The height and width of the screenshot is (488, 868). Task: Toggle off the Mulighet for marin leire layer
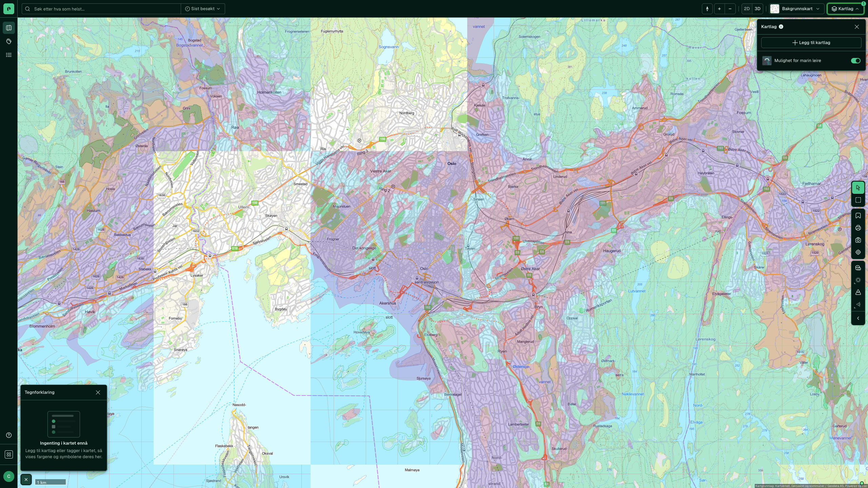click(855, 61)
